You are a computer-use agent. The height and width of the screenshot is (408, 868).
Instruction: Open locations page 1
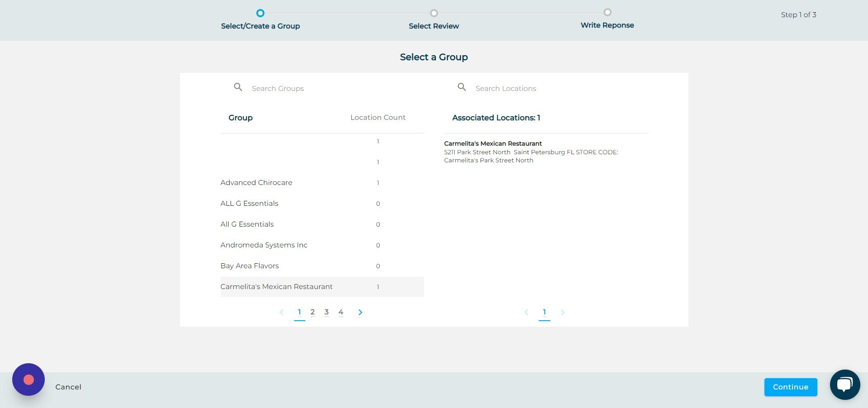[x=544, y=312]
